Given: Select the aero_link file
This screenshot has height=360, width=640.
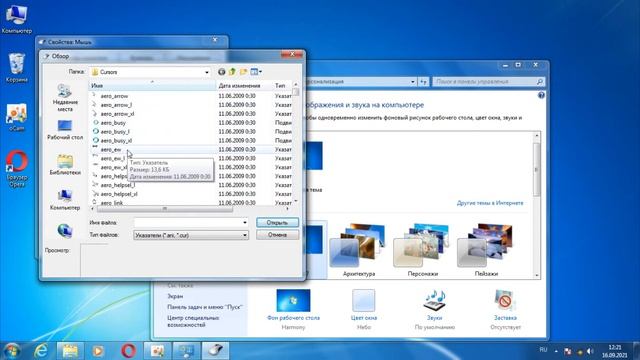Looking at the screenshot, I should click(x=111, y=203).
